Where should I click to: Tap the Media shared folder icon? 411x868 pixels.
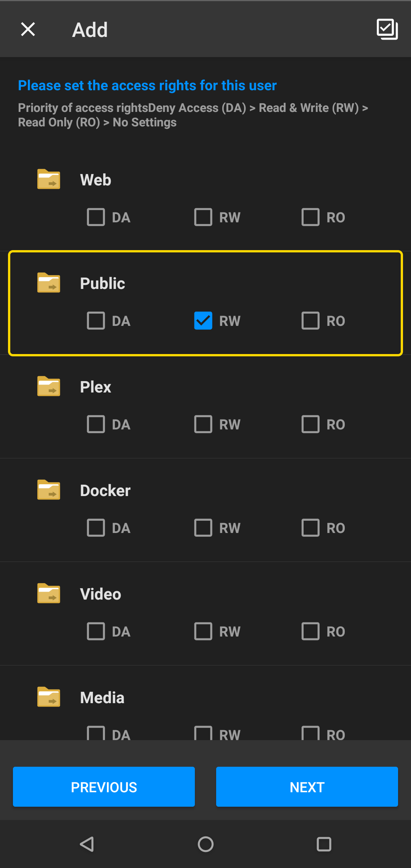click(x=49, y=697)
